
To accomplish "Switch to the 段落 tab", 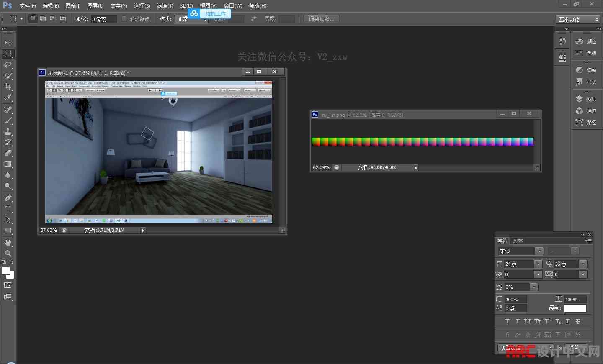I will pos(518,241).
